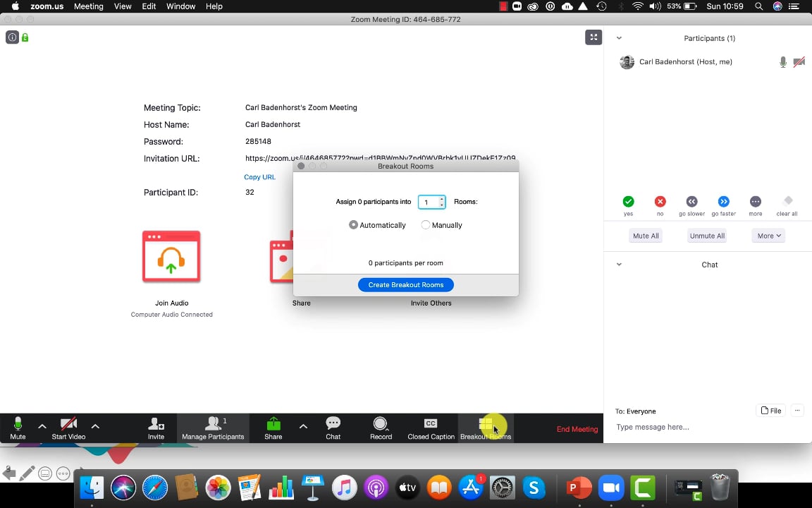The height and width of the screenshot is (508, 812).
Task: Select the go faster feedback icon
Action: (x=723, y=202)
